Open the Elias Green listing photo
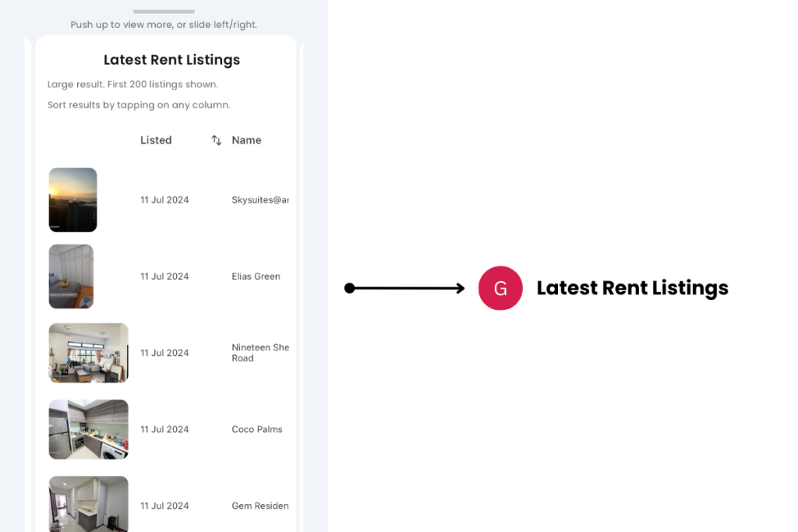This screenshot has width=798, height=532. coord(72,277)
